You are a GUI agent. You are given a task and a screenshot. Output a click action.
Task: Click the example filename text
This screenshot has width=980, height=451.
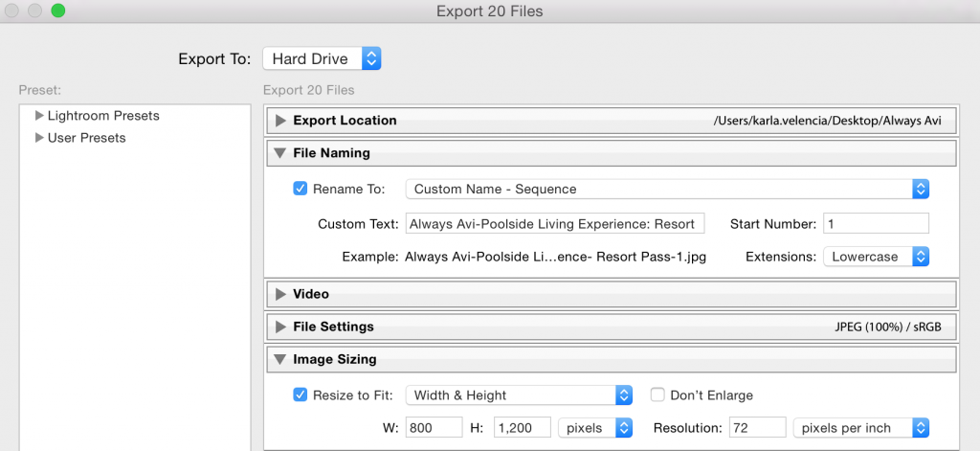(556, 257)
